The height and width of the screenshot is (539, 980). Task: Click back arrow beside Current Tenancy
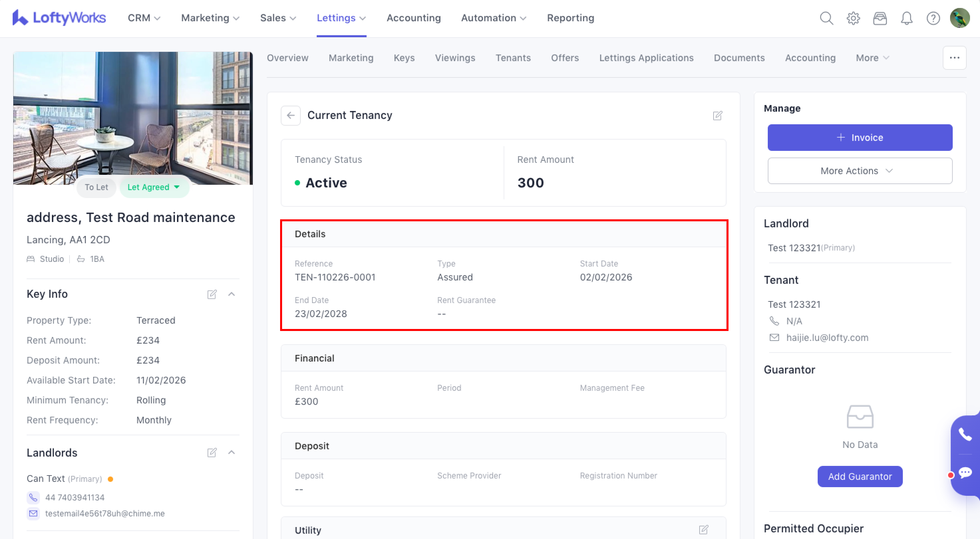coord(291,115)
